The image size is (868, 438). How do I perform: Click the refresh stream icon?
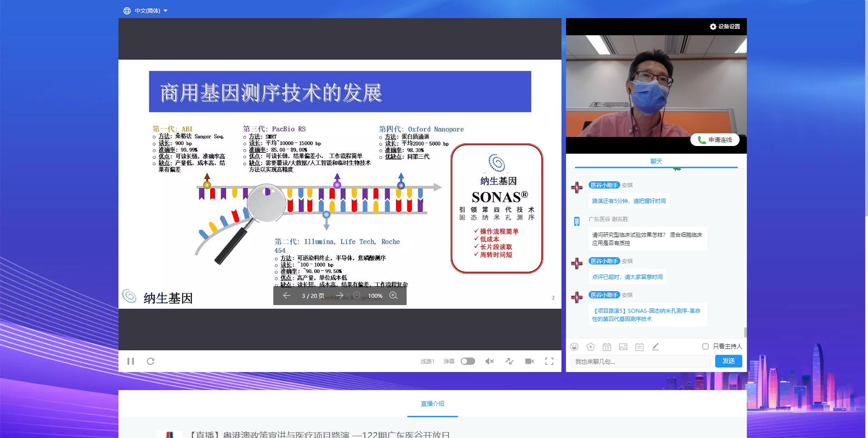(151, 361)
